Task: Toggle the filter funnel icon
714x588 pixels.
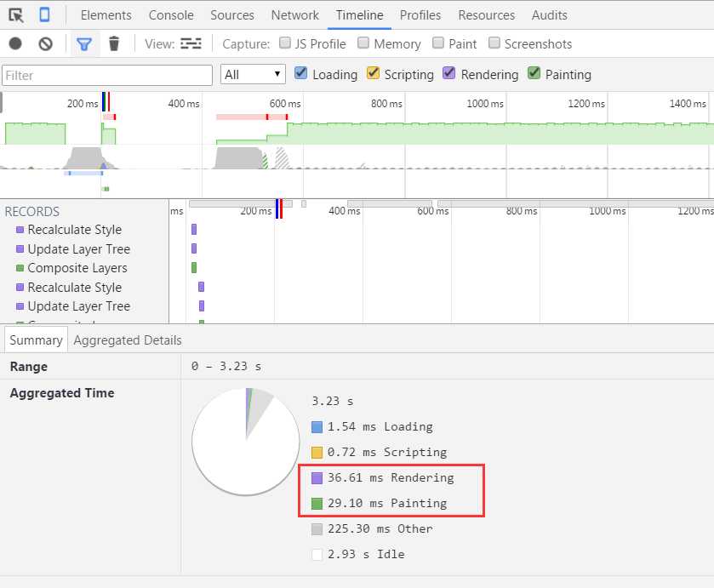Action: click(84, 44)
